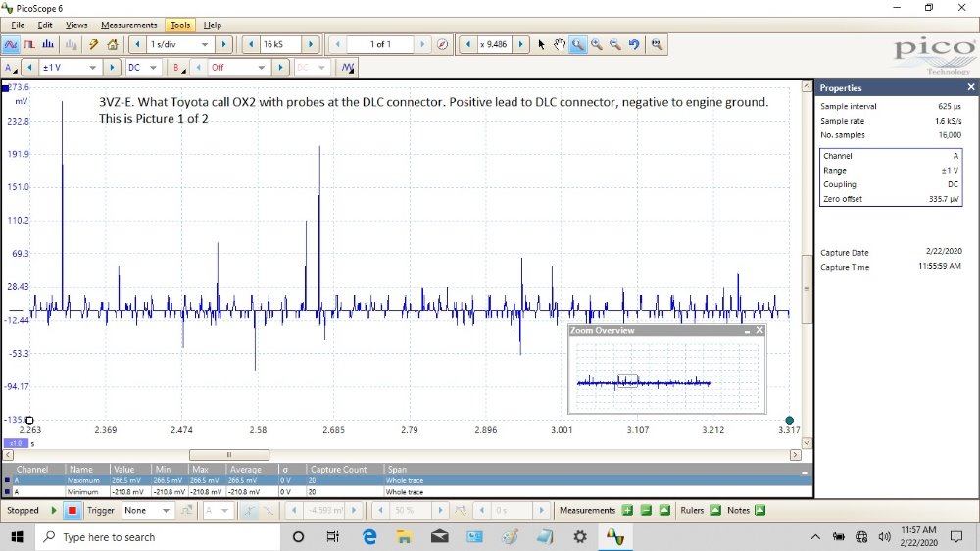
Task: Select Scope Mode waveform icon
Action: point(11,44)
